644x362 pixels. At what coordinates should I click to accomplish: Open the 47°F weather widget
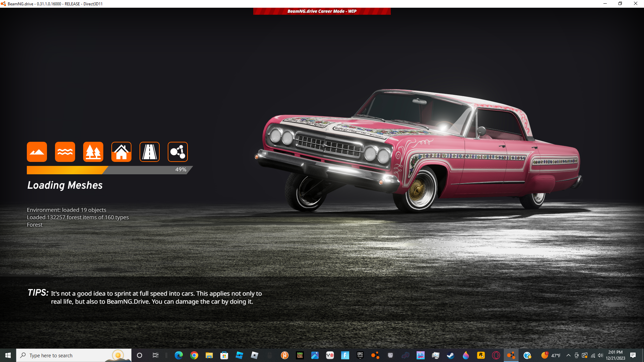[x=551, y=355]
